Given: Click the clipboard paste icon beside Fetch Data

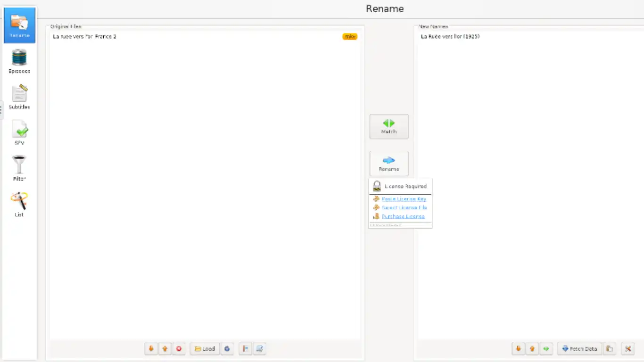Looking at the screenshot, I should (609, 349).
